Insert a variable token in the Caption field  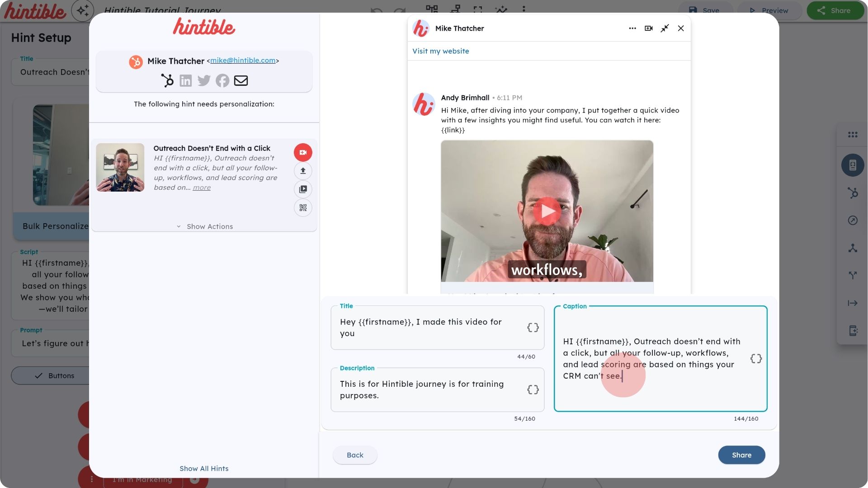coord(755,358)
